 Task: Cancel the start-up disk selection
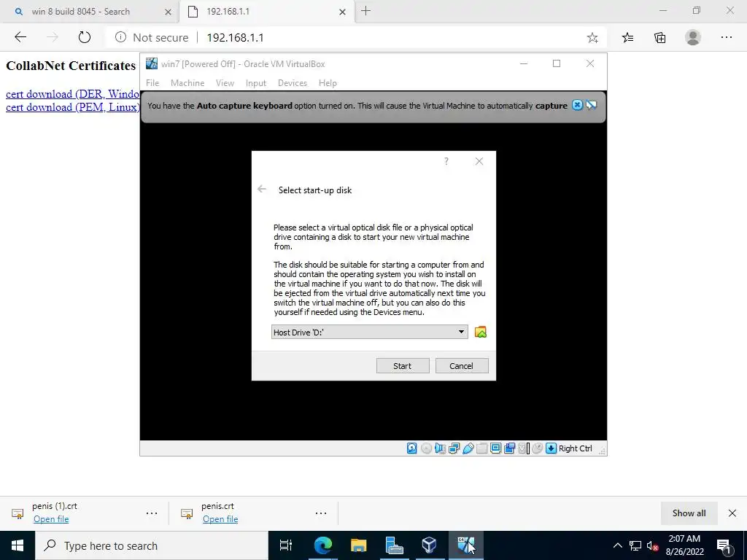tap(462, 366)
